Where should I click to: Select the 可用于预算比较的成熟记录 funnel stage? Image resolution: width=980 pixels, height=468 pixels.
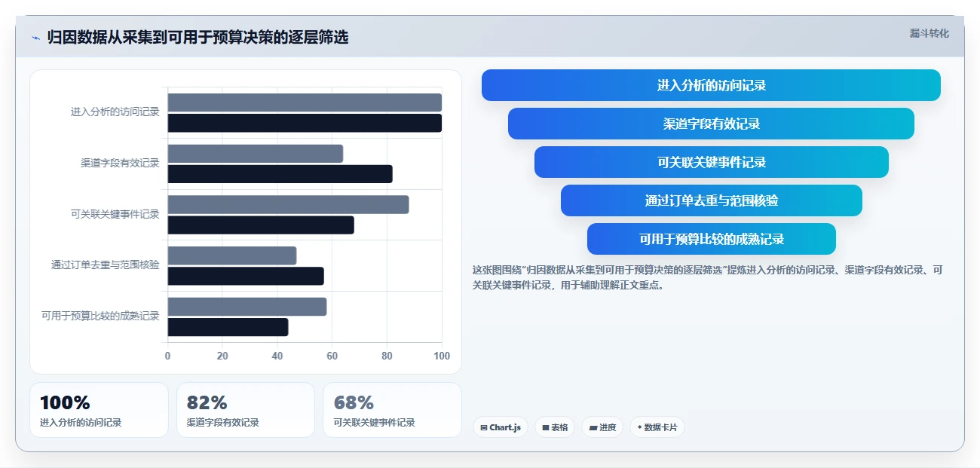point(711,239)
